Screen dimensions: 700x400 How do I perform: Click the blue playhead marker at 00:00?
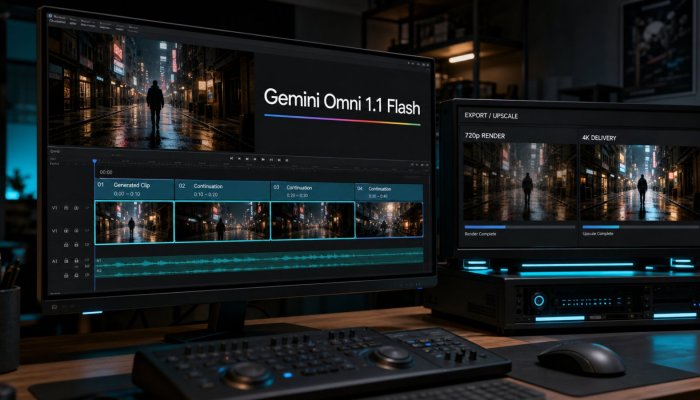pyautogui.click(x=94, y=161)
